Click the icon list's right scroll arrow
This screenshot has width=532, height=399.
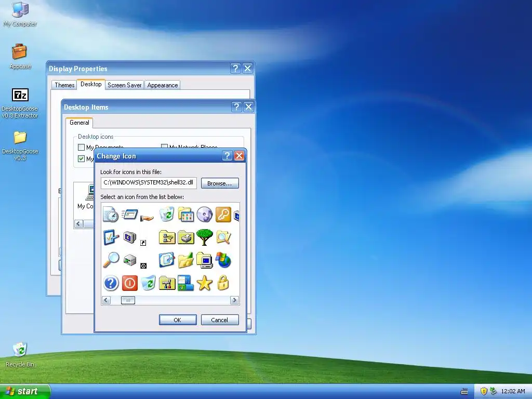(x=234, y=300)
